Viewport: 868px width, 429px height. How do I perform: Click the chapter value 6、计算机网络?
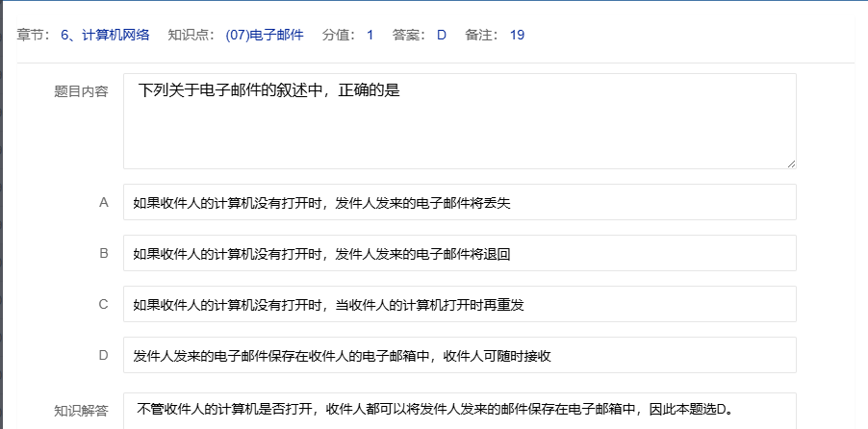[x=105, y=36]
